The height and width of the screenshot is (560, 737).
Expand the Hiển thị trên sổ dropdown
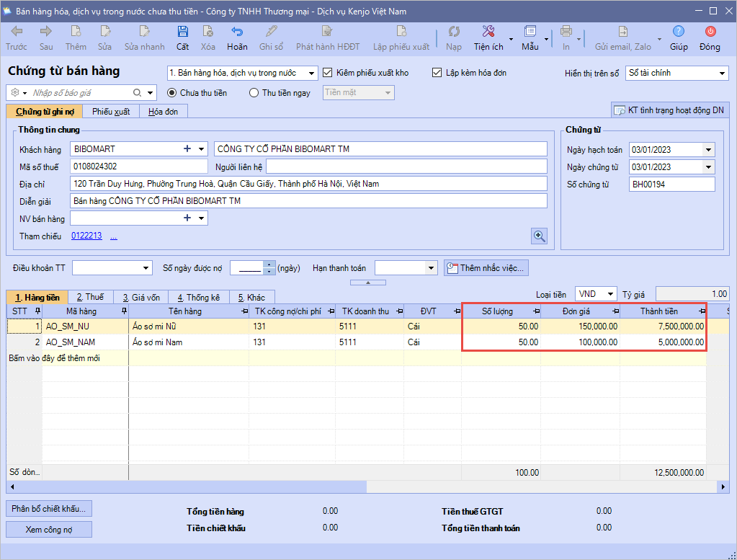pos(723,74)
